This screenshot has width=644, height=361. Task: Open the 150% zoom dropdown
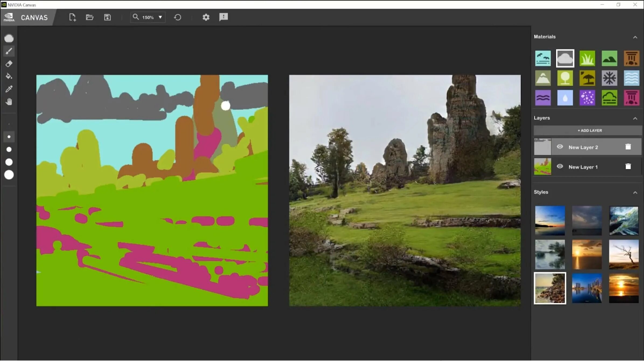pyautogui.click(x=160, y=17)
